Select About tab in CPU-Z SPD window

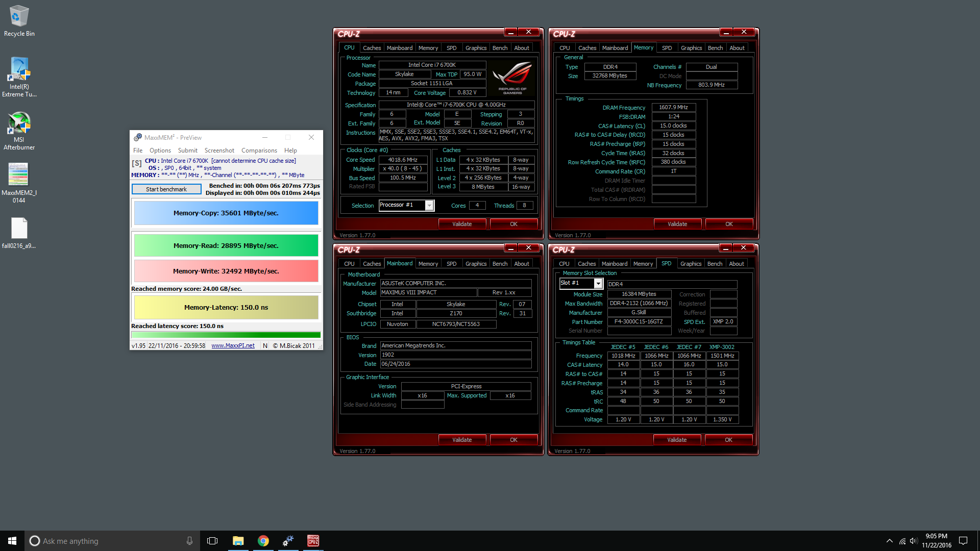coord(736,264)
